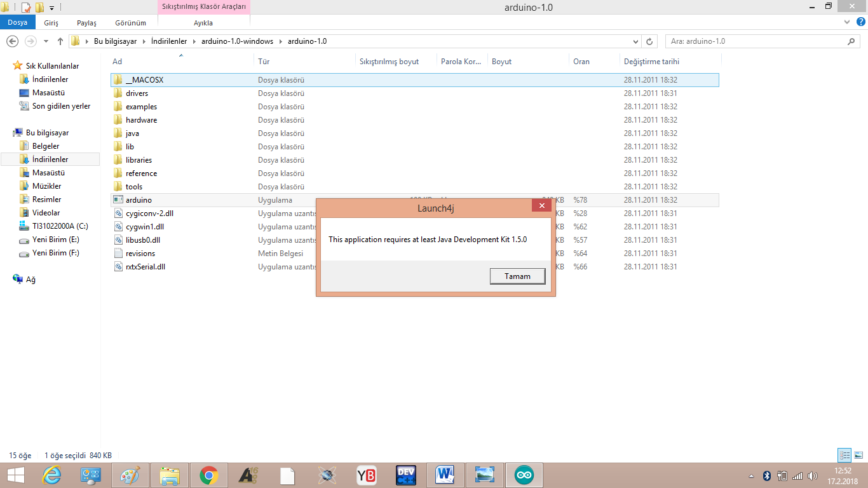This screenshot has height=488, width=868.
Task: Open Google Chrome from taskbar
Action: tap(208, 475)
